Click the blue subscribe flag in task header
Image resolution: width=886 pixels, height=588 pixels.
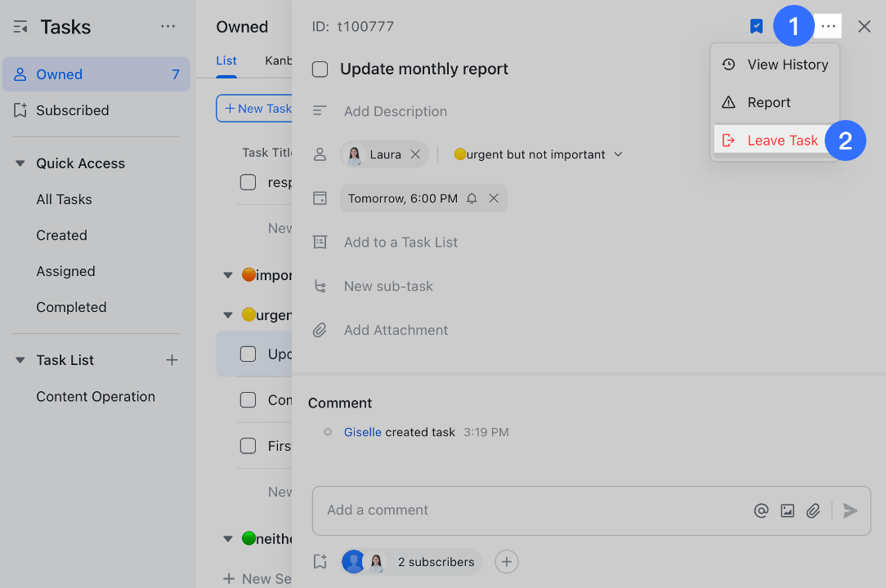(x=755, y=26)
